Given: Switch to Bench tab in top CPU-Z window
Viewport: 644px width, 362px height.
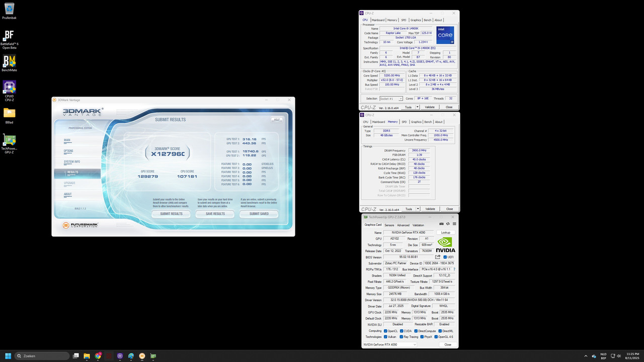Looking at the screenshot, I should pos(428,20).
